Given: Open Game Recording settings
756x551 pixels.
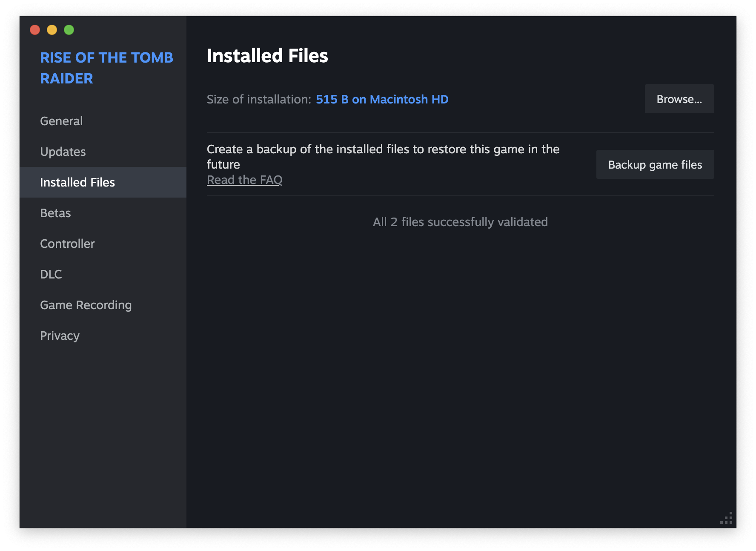Looking at the screenshot, I should [86, 305].
